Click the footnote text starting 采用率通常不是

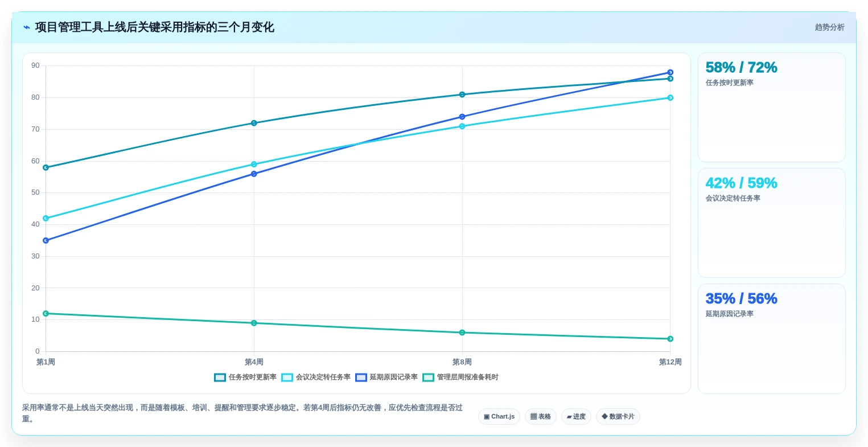[242, 413]
